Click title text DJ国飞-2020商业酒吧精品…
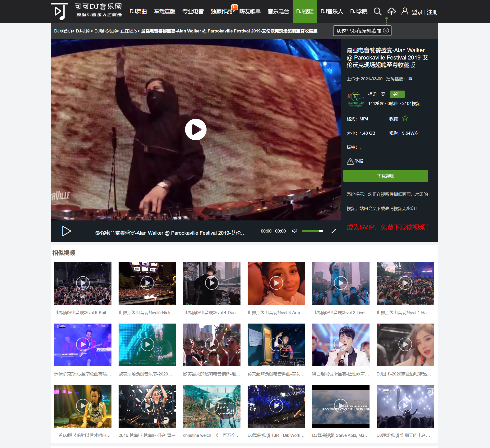 coord(404,374)
